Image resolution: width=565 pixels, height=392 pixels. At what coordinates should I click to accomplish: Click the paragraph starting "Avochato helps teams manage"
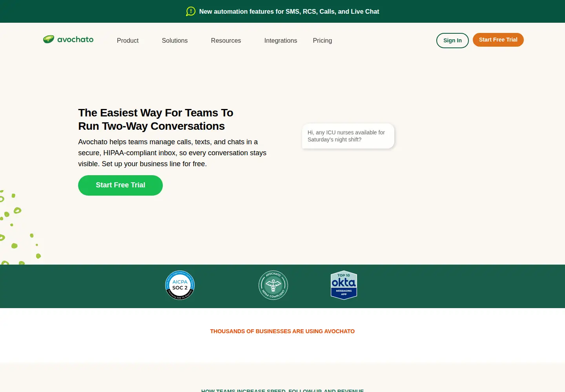click(x=172, y=153)
